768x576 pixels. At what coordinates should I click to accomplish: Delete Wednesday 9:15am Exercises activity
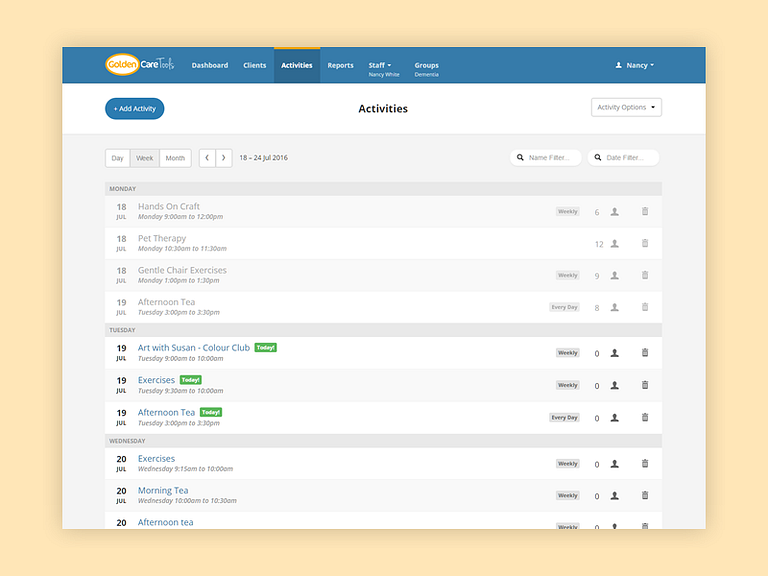pyautogui.click(x=645, y=463)
